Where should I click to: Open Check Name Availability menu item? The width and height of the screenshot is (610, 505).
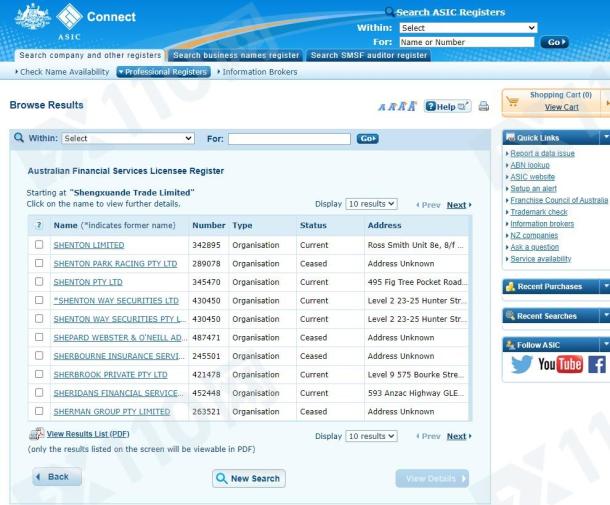(x=62, y=72)
